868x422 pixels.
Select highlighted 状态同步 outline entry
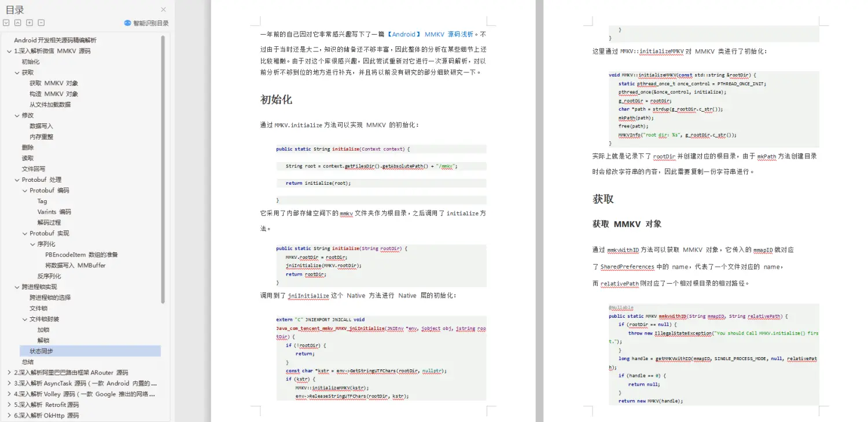[x=90, y=351]
